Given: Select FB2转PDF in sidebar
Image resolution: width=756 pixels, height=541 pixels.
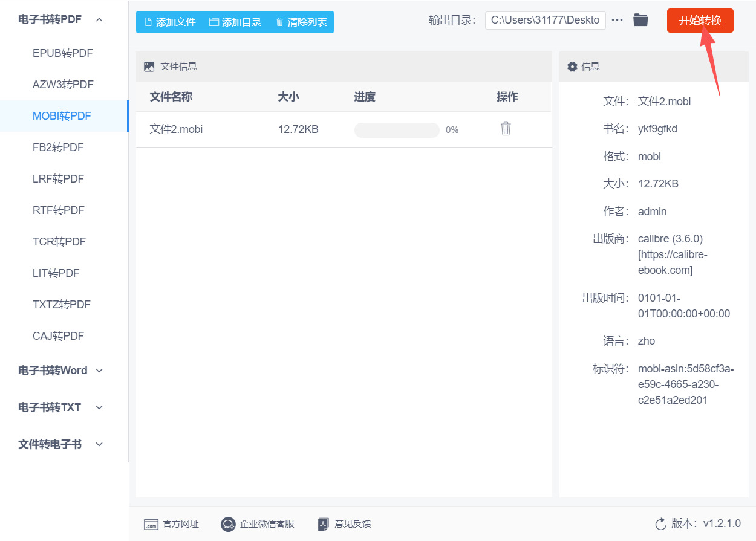Looking at the screenshot, I should [63, 147].
